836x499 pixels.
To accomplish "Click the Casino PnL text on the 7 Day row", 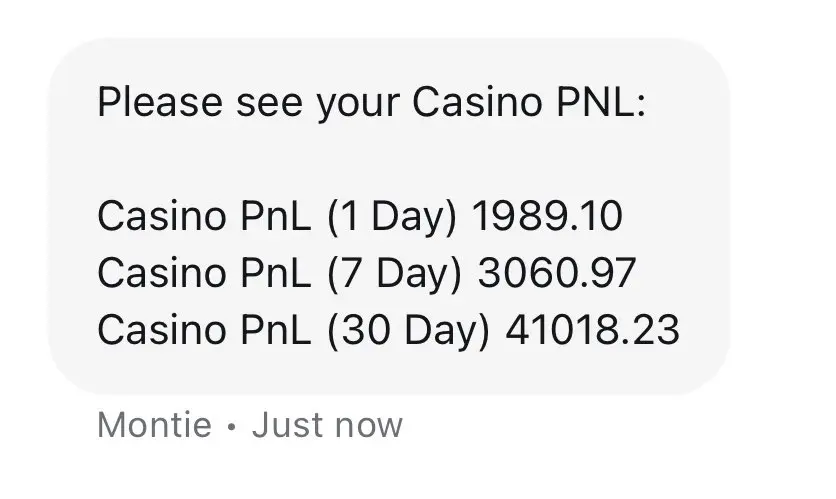I will (204, 273).
